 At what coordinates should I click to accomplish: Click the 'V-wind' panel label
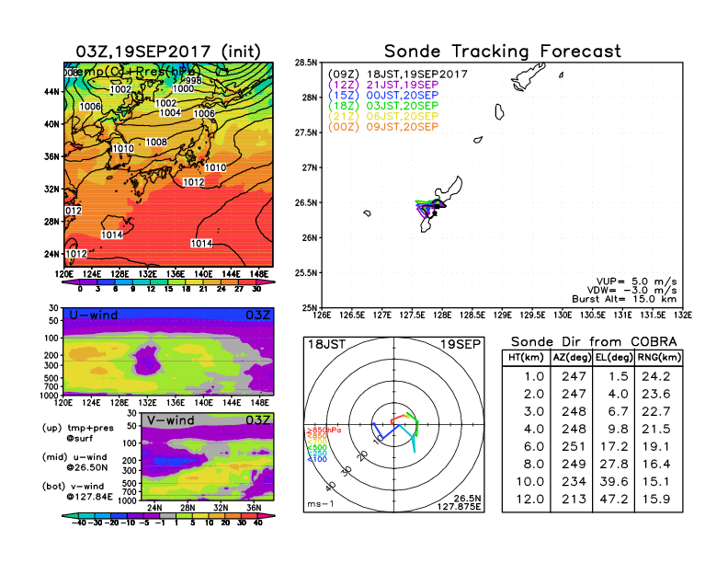[170, 419]
